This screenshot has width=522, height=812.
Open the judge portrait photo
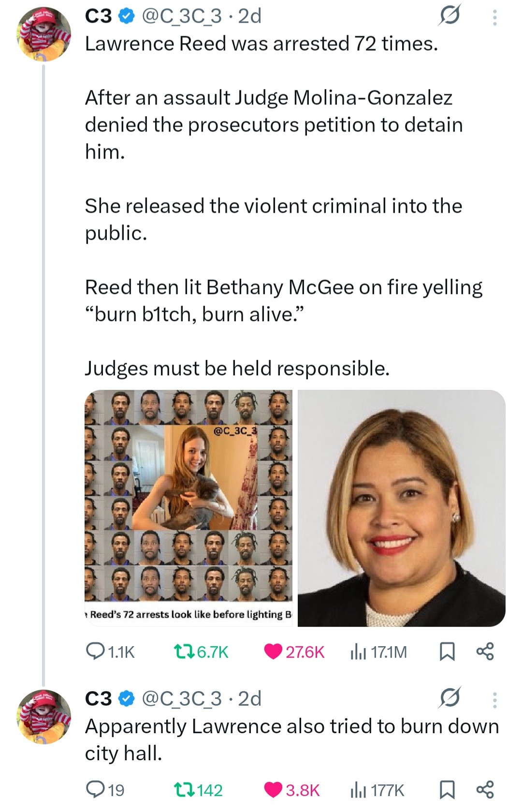pyautogui.click(x=401, y=508)
